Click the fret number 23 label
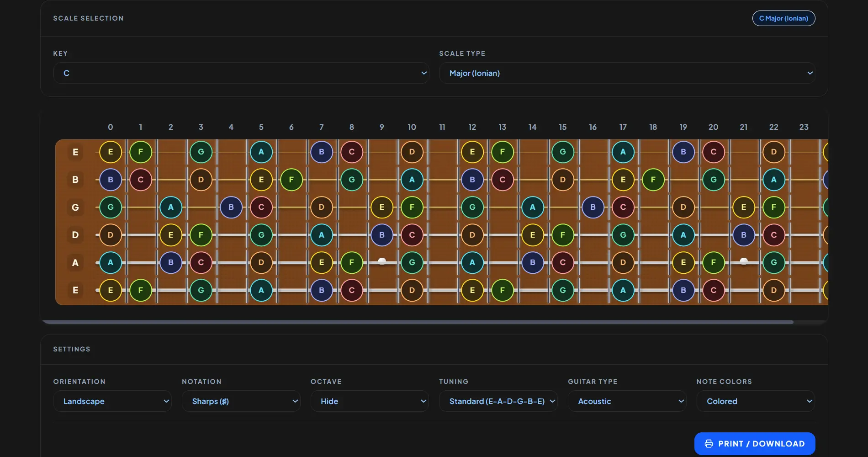The image size is (868, 457). pyautogui.click(x=804, y=127)
